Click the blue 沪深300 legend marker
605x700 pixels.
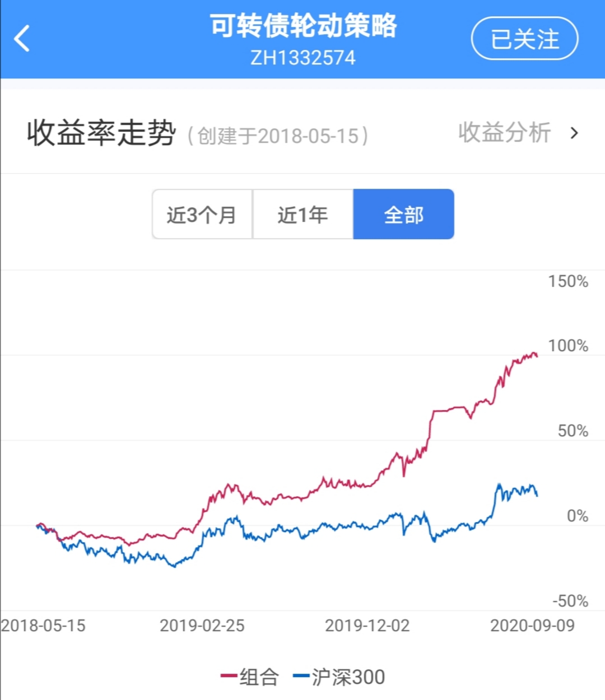click(301, 676)
